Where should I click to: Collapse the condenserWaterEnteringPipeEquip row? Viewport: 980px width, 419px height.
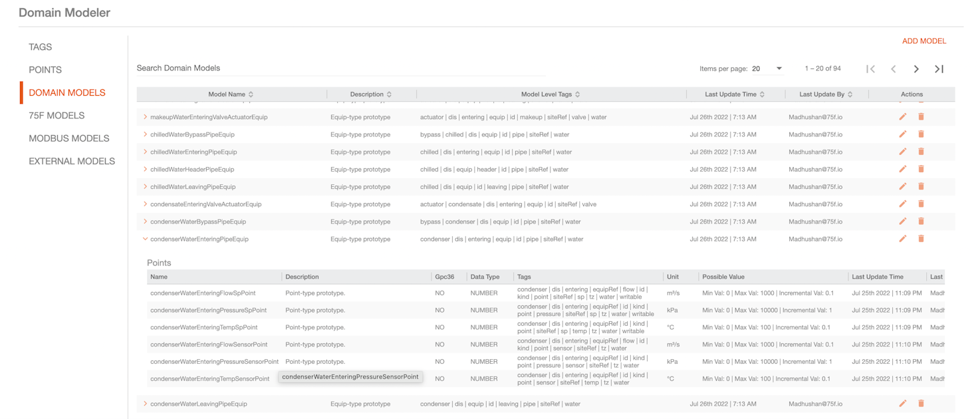(x=145, y=239)
